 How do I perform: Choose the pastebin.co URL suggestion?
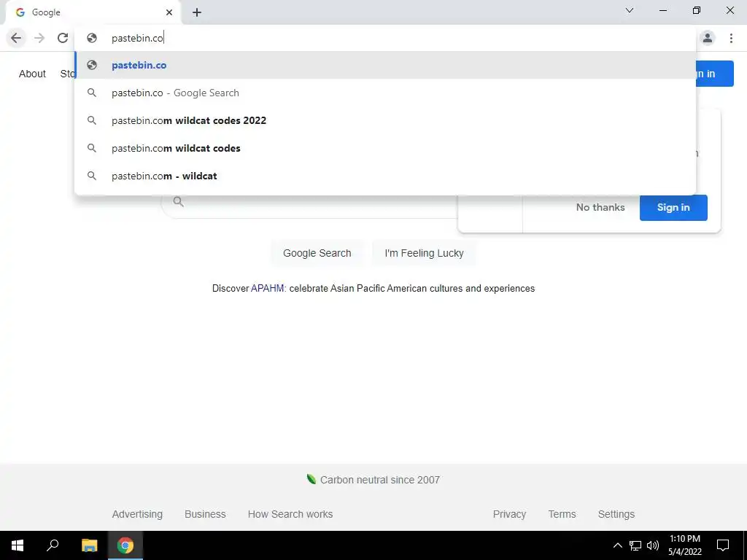pos(385,65)
